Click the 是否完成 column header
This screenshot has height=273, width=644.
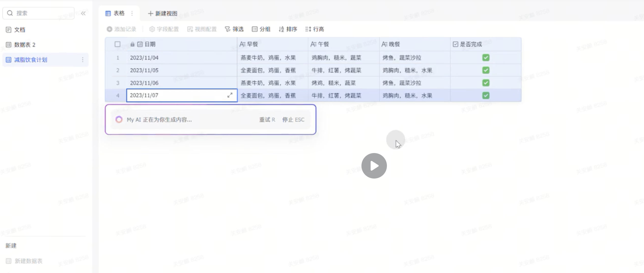(x=486, y=44)
